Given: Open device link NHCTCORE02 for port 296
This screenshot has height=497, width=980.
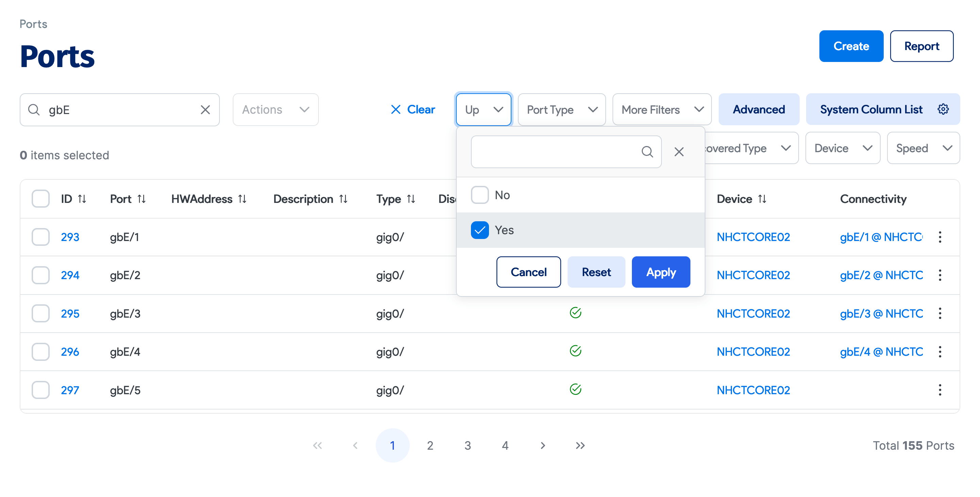Looking at the screenshot, I should pos(753,352).
